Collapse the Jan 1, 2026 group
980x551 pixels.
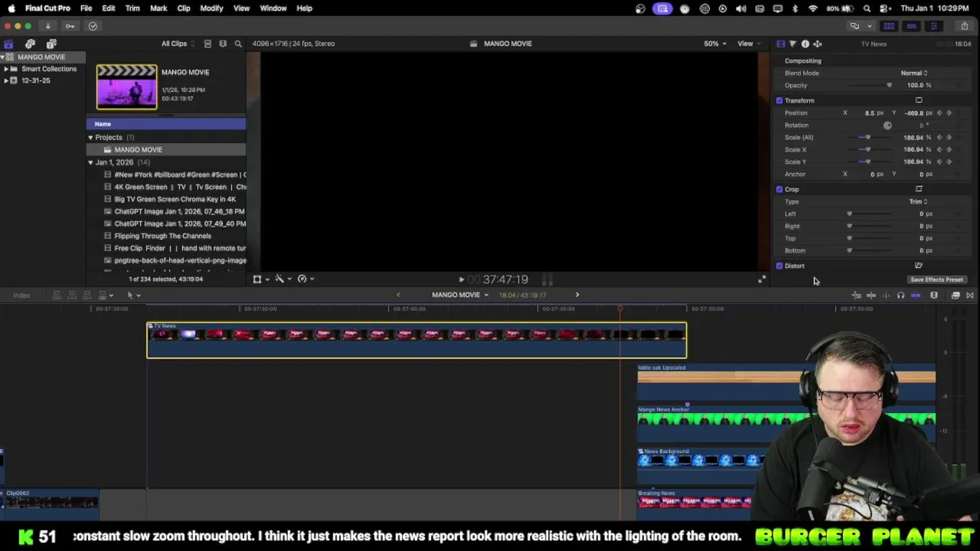click(90, 162)
